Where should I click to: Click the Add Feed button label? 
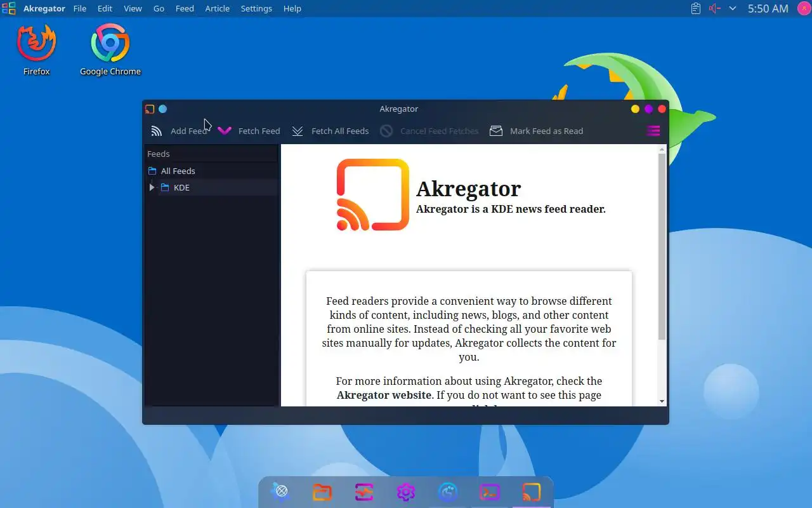tap(189, 131)
